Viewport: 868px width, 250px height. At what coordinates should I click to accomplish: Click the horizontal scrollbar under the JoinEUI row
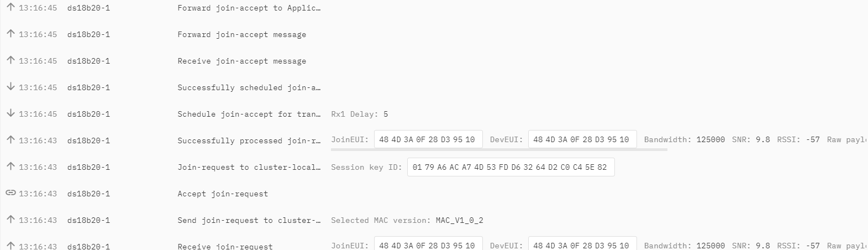(499, 149)
